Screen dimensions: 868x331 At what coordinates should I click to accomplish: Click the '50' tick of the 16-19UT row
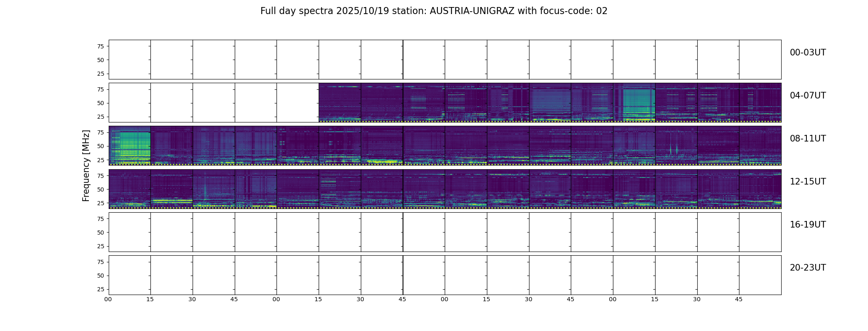[x=100, y=233]
